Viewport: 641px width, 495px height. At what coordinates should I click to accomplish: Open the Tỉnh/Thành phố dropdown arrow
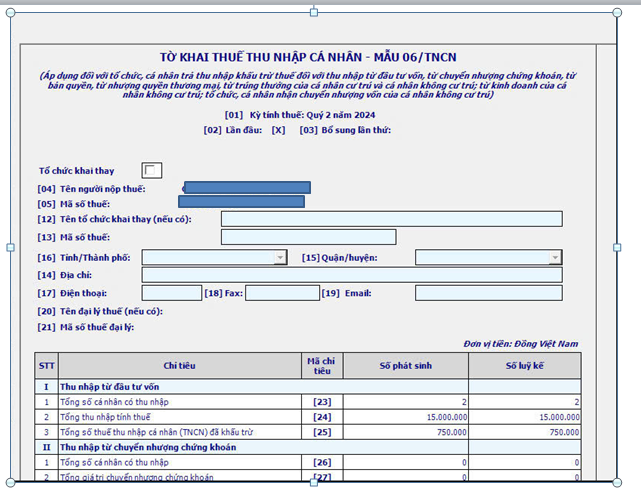(x=280, y=258)
